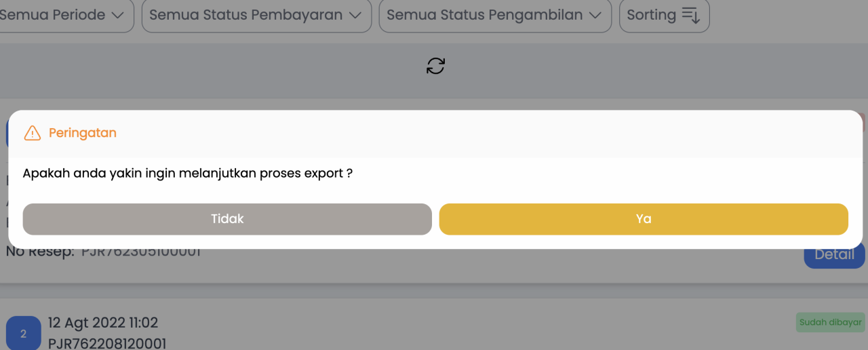Click the No Resep number text
Image resolution: width=868 pixels, height=350 pixels.
(141, 252)
